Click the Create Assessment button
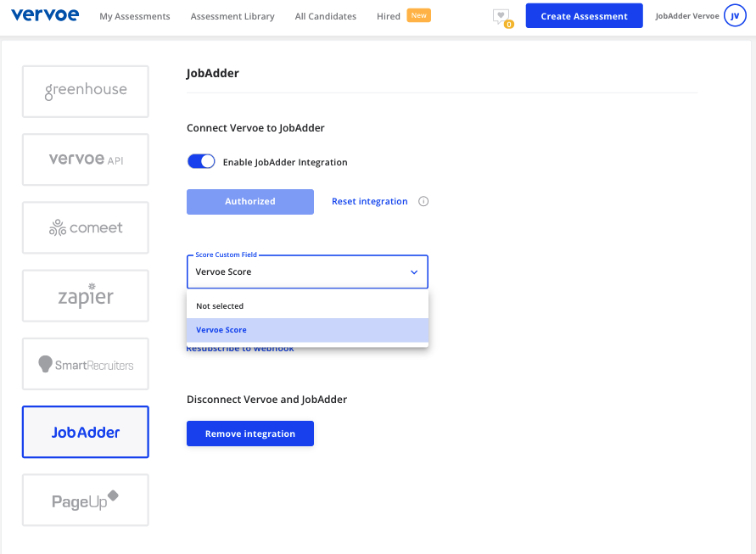The width and height of the screenshot is (756, 554). click(584, 16)
